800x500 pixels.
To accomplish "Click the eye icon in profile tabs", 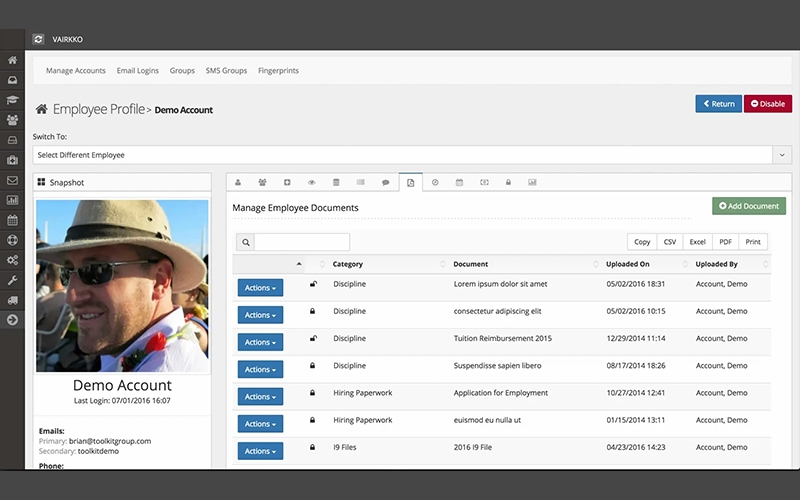I will click(x=312, y=183).
